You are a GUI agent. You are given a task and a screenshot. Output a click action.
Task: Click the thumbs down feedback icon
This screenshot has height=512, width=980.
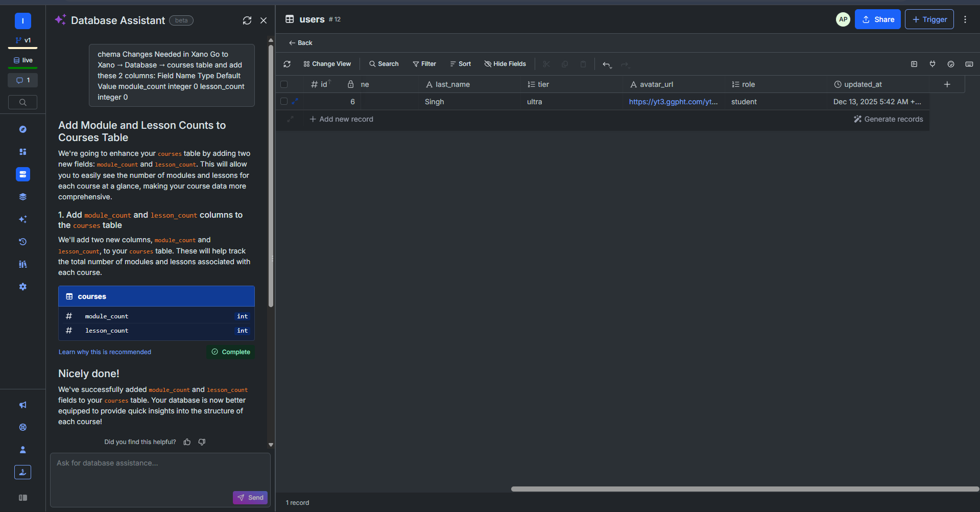(202, 442)
